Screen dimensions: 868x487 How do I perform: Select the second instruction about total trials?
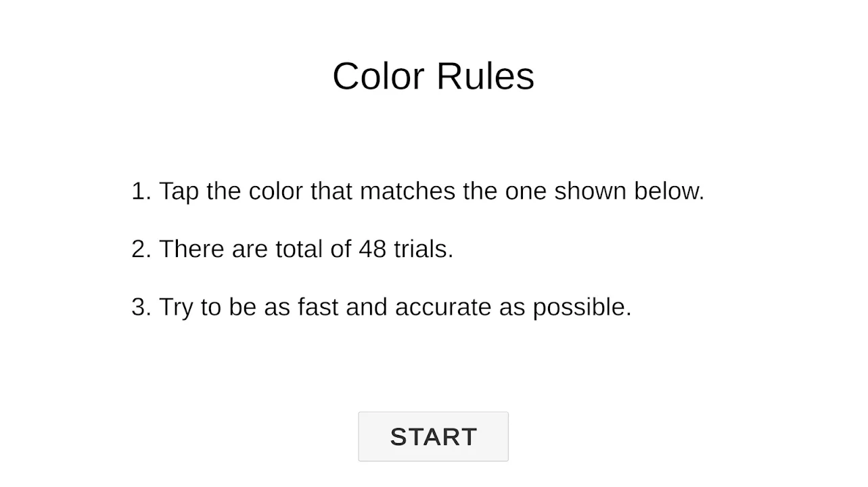(292, 249)
